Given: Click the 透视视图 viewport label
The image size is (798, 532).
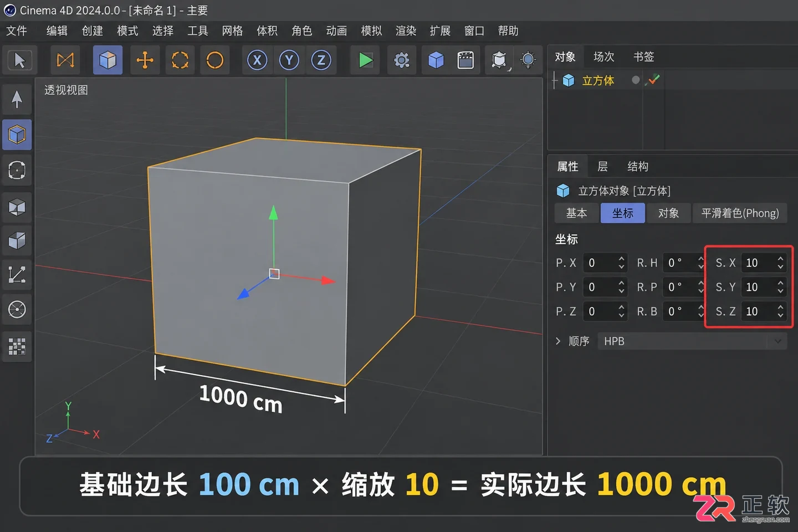Looking at the screenshot, I should (x=66, y=90).
